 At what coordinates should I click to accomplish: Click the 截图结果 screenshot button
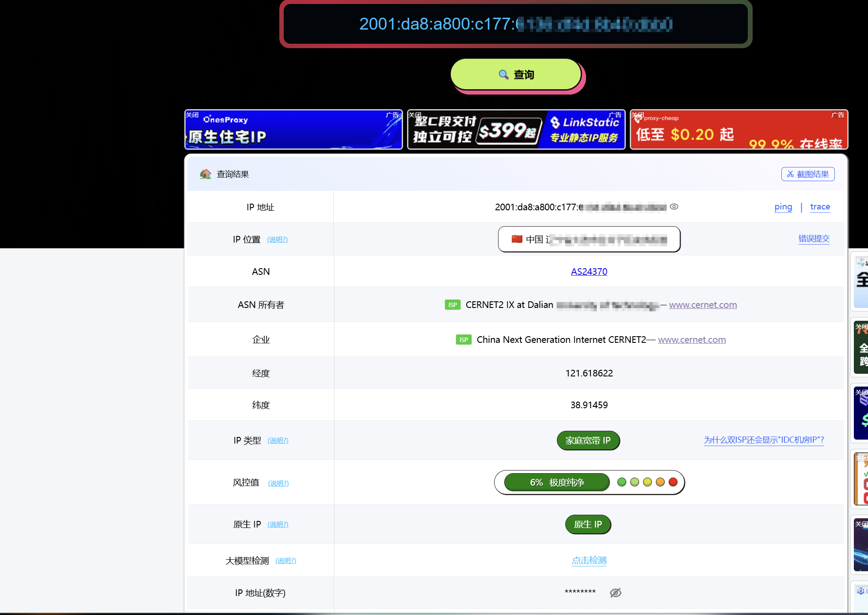[x=808, y=174]
